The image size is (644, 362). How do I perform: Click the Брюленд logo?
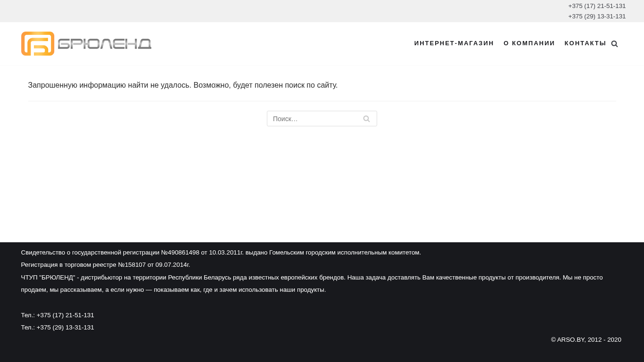point(86,44)
